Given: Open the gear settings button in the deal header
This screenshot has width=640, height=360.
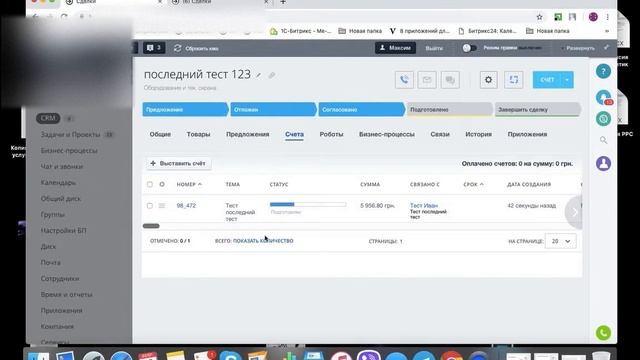Looking at the screenshot, I should [x=489, y=80].
